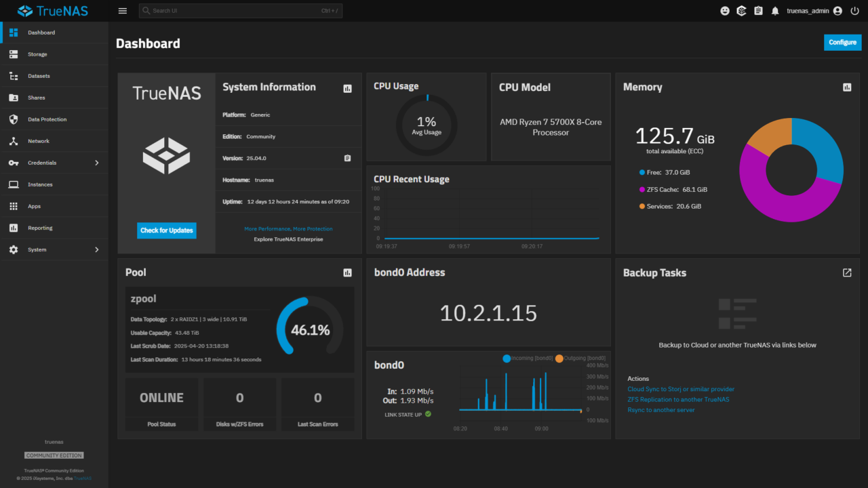This screenshot has width=868, height=488.
Task: Open System Information reports chart icon
Action: (x=348, y=88)
